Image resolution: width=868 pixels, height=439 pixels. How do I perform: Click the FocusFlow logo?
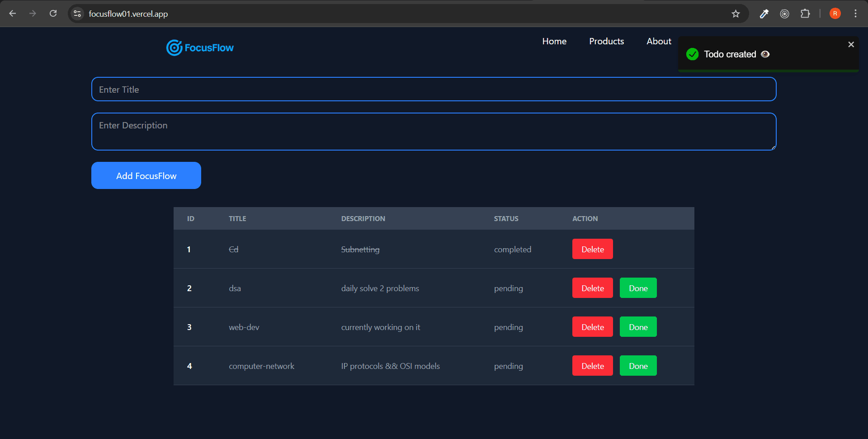(200, 47)
